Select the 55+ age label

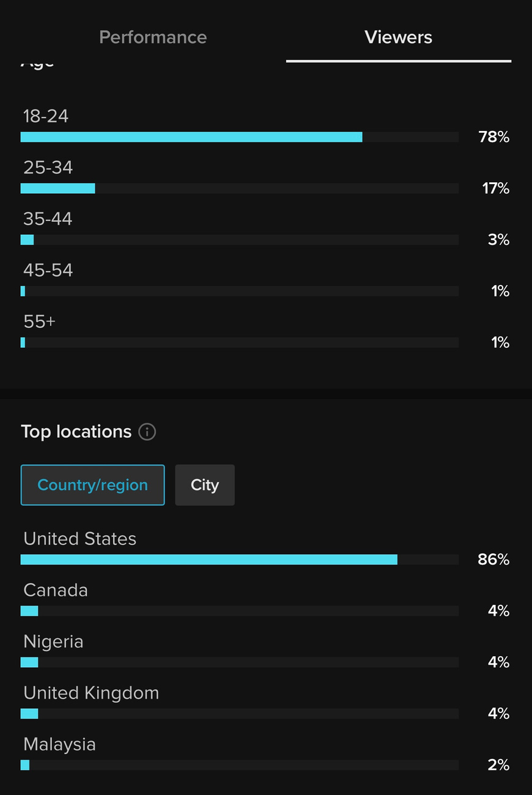pos(39,322)
